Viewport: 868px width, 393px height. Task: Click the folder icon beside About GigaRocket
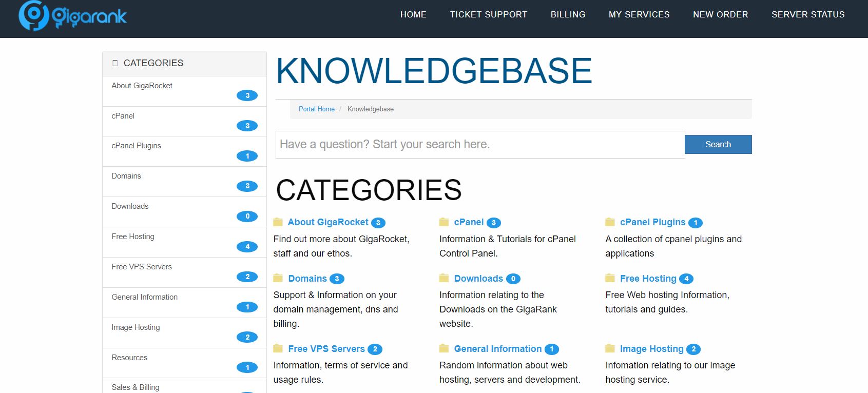pos(278,222)
